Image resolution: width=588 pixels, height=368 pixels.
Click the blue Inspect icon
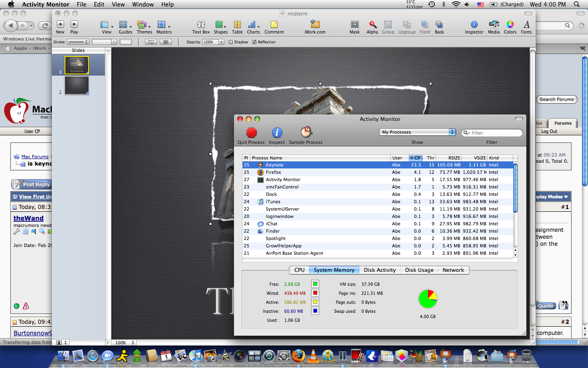[x=277, y=132]
